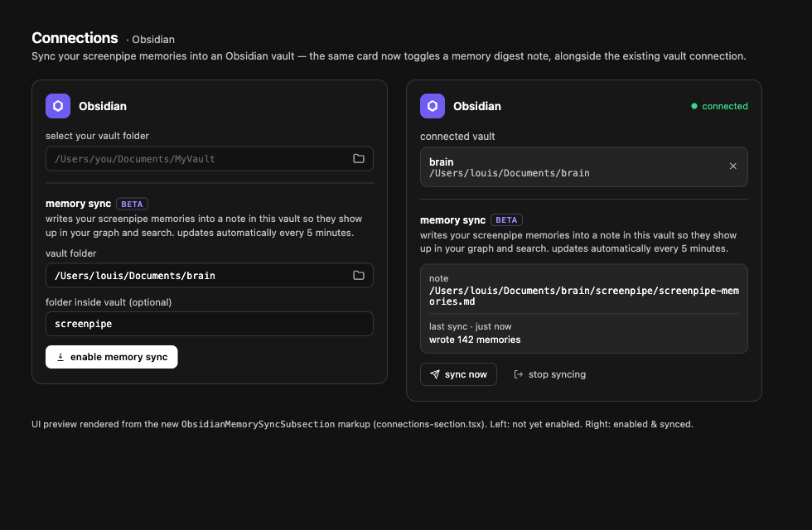Focus the vault folder field with brain path

coord(209,275)
